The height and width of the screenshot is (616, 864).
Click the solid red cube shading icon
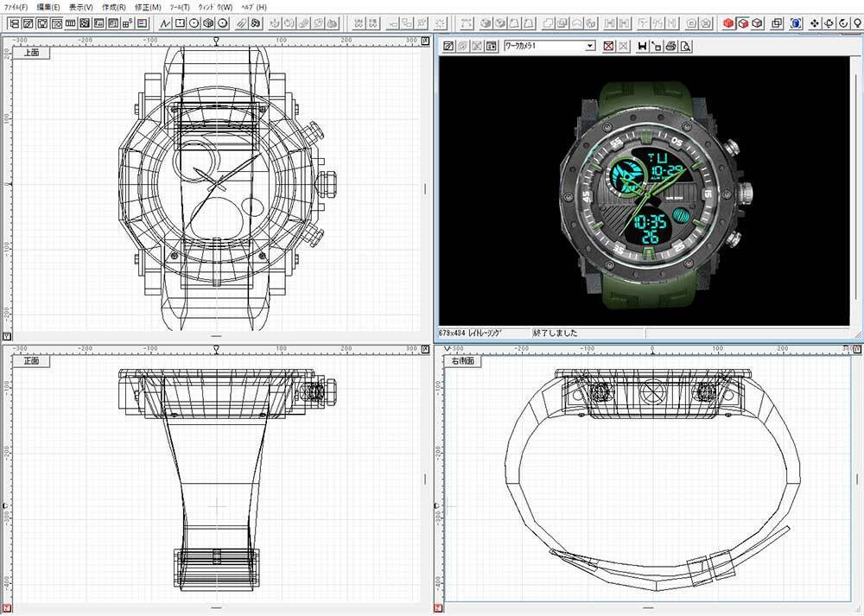click(728, 23)
